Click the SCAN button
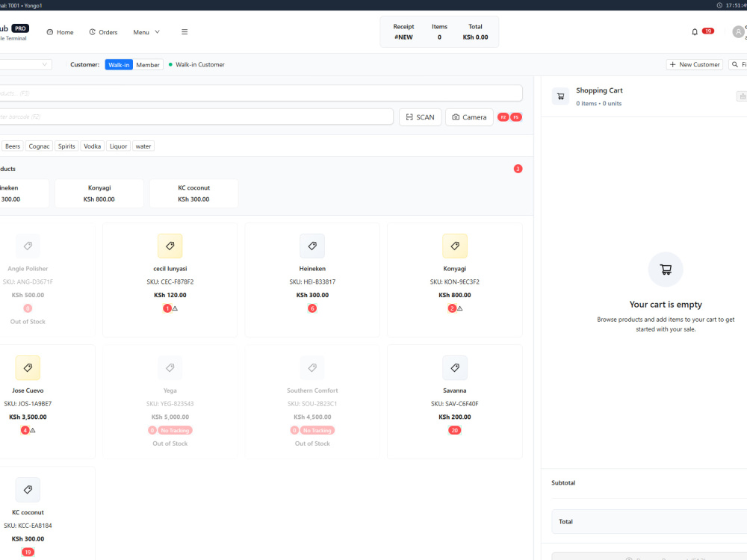747x560 pixels. click(x=420, y=117)
